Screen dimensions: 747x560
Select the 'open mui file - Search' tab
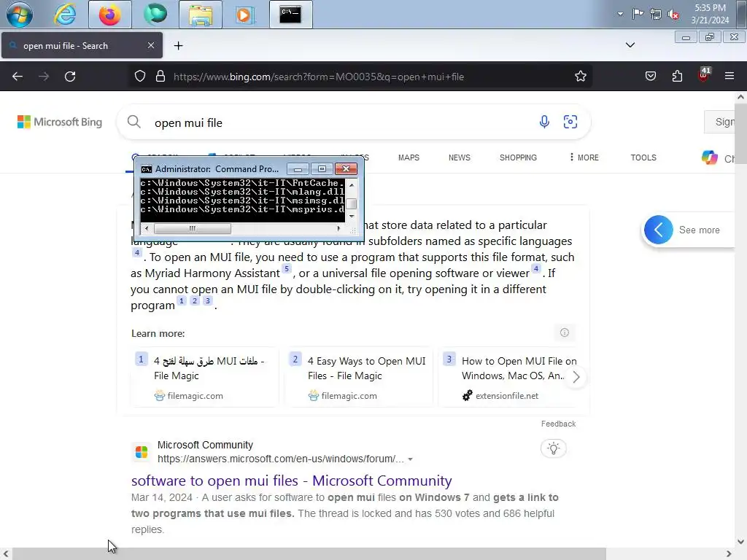[82, 46]
